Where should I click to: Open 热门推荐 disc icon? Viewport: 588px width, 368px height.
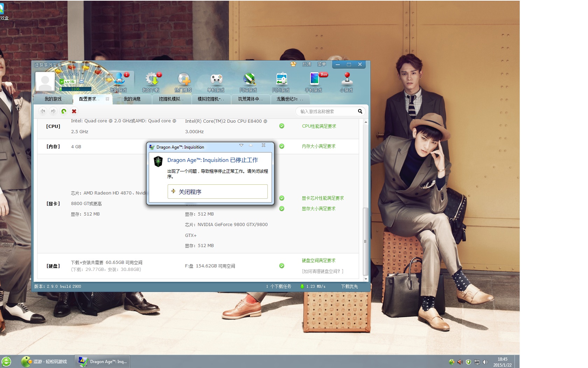click(x=184, y=80)
